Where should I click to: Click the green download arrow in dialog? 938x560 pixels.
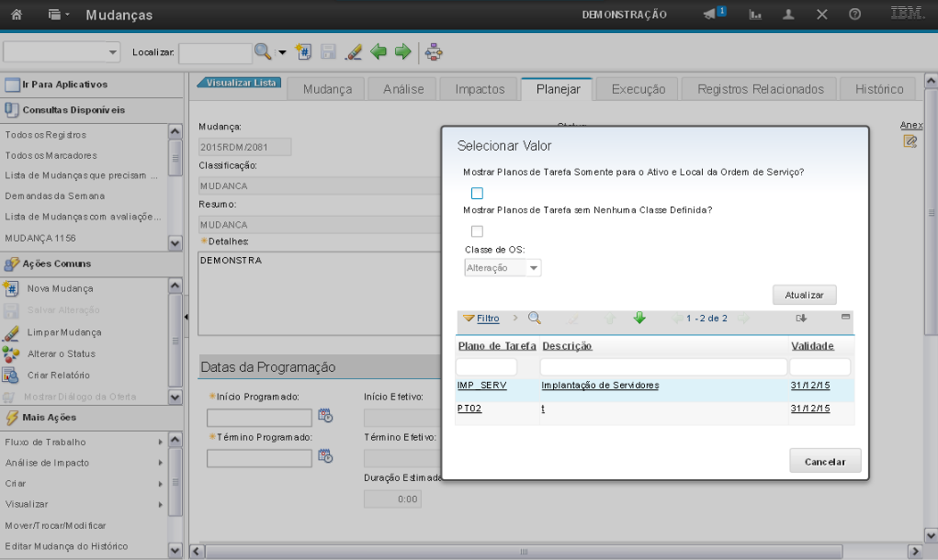pyautogui.click(x=639, y=319)
